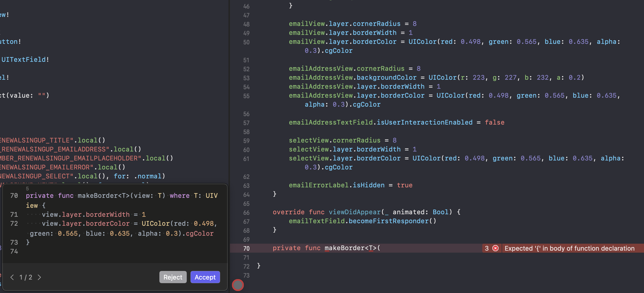This screenshot has width=644, height=293.
Task: Click line number 57 in right gutter
Action: point(246,123)
